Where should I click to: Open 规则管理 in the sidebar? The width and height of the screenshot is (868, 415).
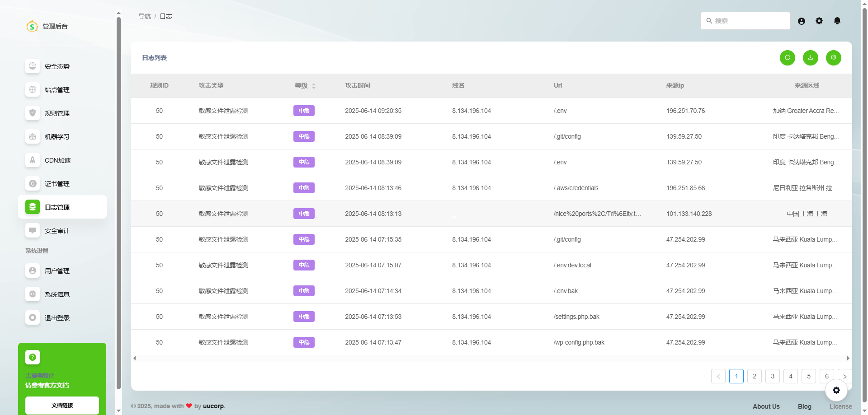57,113
